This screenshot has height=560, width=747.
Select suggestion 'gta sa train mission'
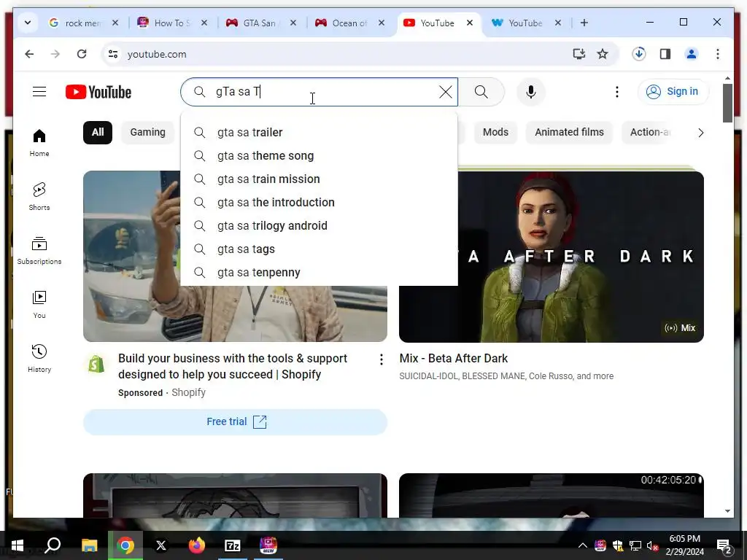(x=320, y=179)
